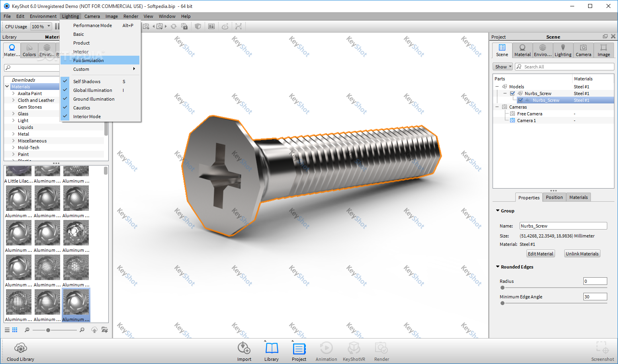The width and height of the screenshot is (618, 364).
Task: Open the Render menu
Action: point(131,16)
